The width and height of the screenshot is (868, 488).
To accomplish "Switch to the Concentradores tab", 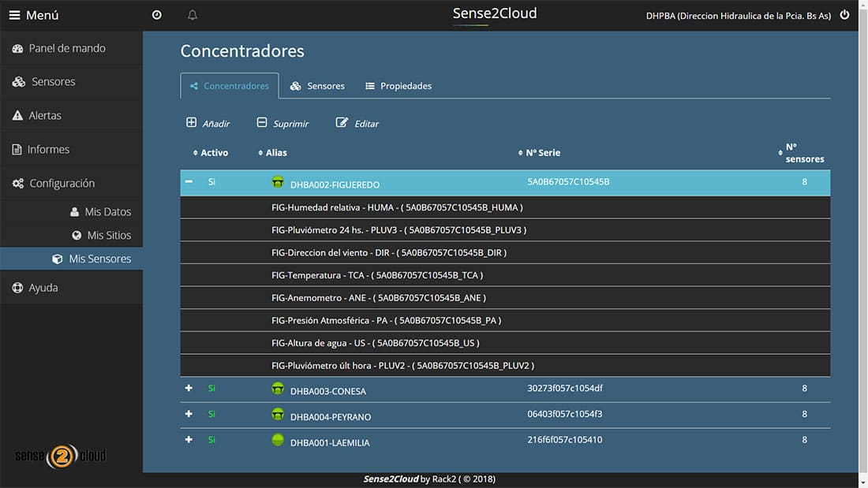I will (x=230, y=86).
